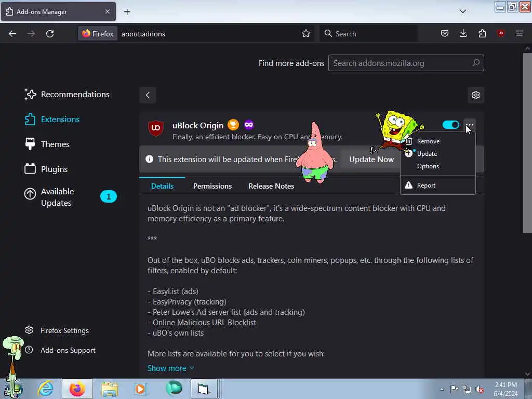Click the private browsing mask badge
532x399 pixels.
click(249, 125)
